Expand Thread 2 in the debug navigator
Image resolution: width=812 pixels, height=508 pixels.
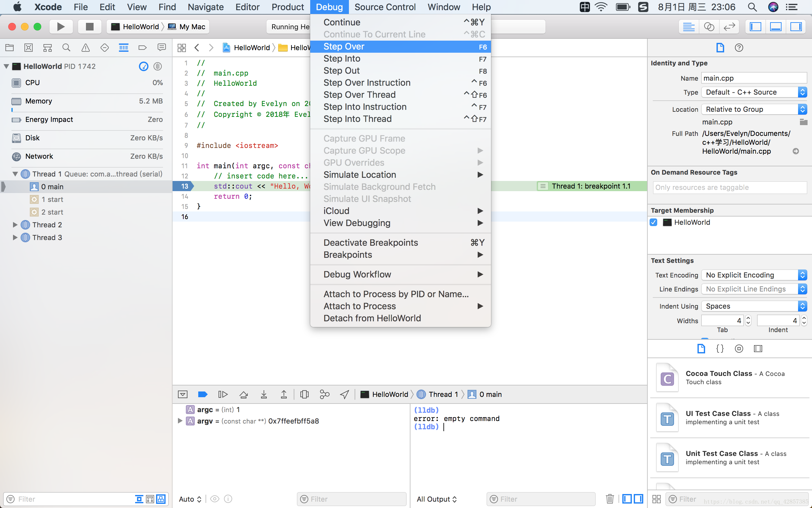[15, 225]
